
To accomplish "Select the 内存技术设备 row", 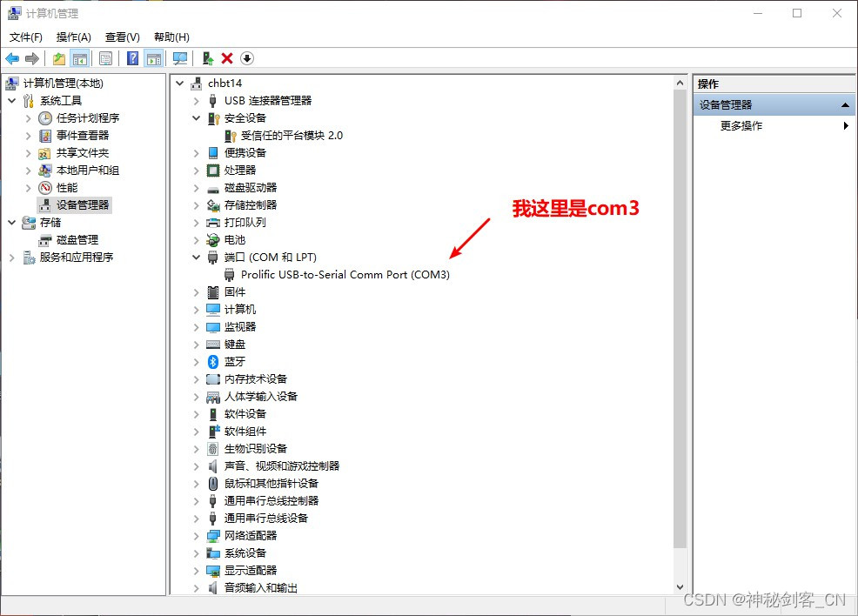I will coord(256,379).
